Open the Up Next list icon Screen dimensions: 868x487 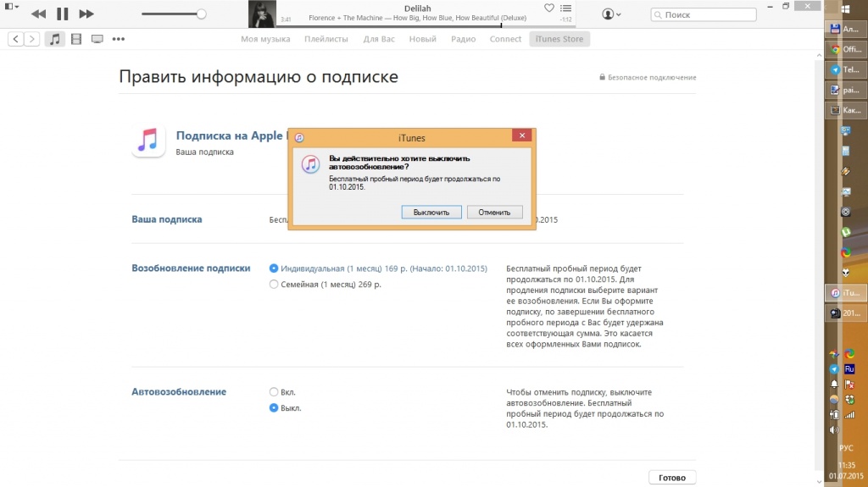565,8
